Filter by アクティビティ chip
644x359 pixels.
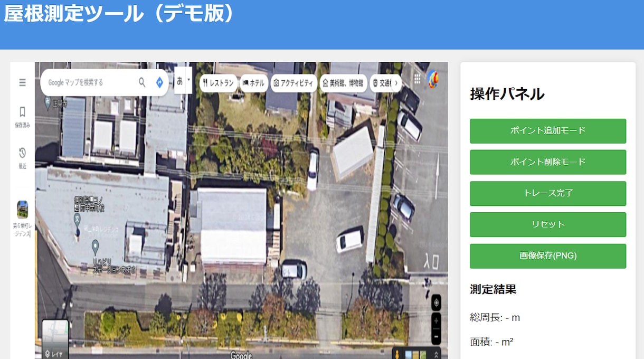tap(294, 83)
